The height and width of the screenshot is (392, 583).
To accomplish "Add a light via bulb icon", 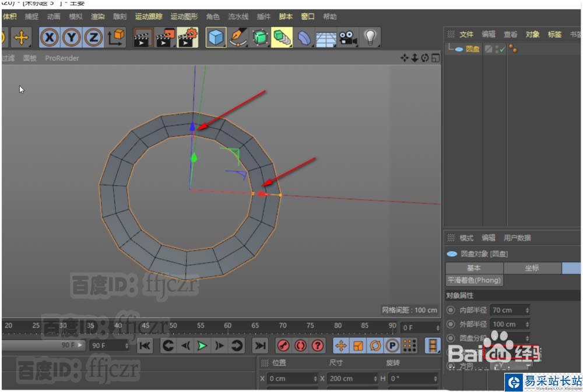I will point(370,38).
